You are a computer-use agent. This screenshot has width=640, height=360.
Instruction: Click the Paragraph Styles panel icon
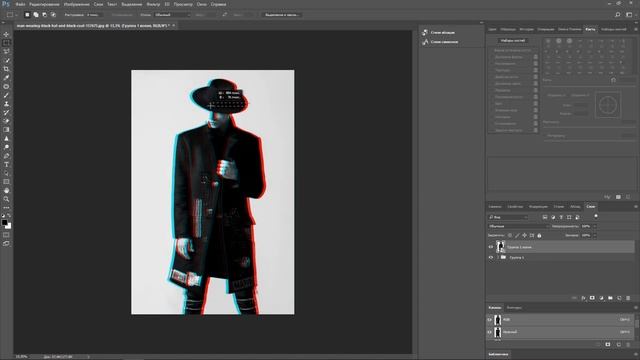coord(425,32)
